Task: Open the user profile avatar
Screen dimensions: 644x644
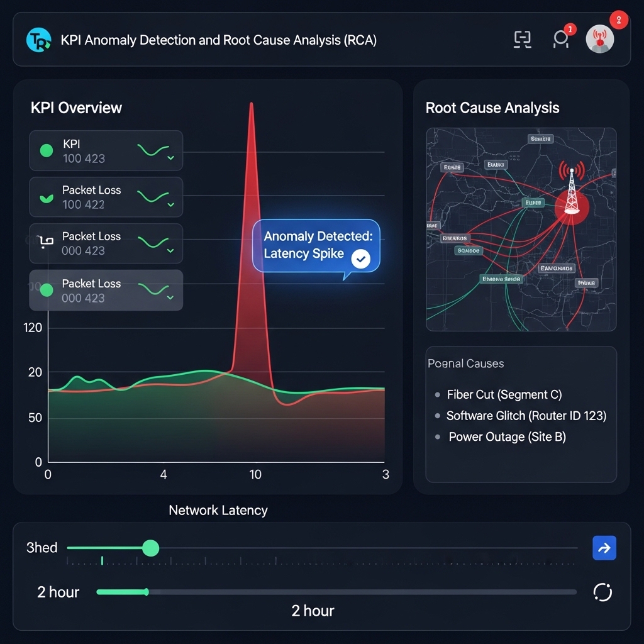Action: 599,40
